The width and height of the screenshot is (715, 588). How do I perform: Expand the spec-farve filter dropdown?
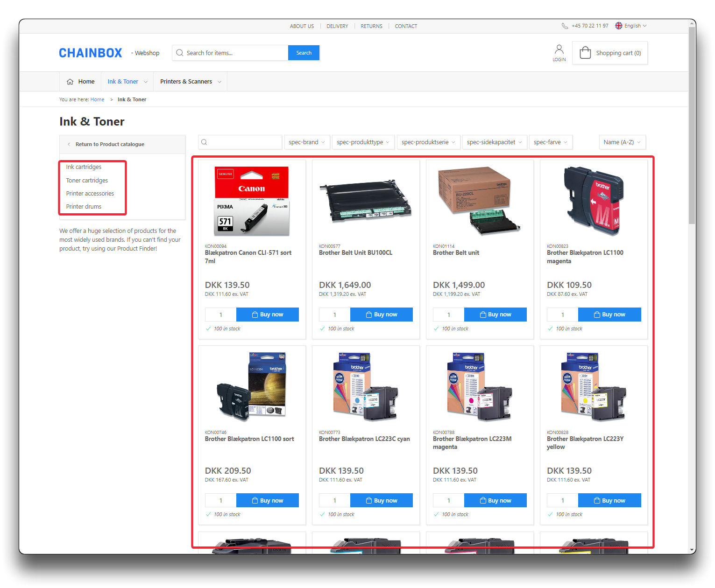point(550,142)
